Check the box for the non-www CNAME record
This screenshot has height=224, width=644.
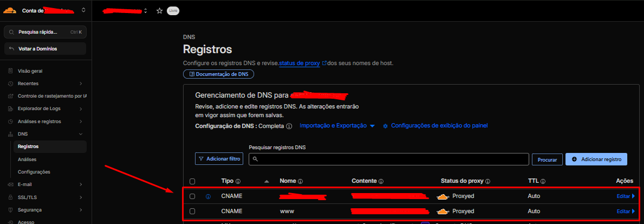pos(192,196)
